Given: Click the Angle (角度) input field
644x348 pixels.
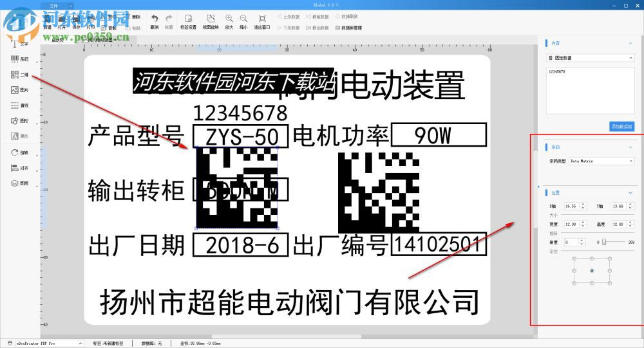Looking at the screenshot, I should tap(571, 242).
